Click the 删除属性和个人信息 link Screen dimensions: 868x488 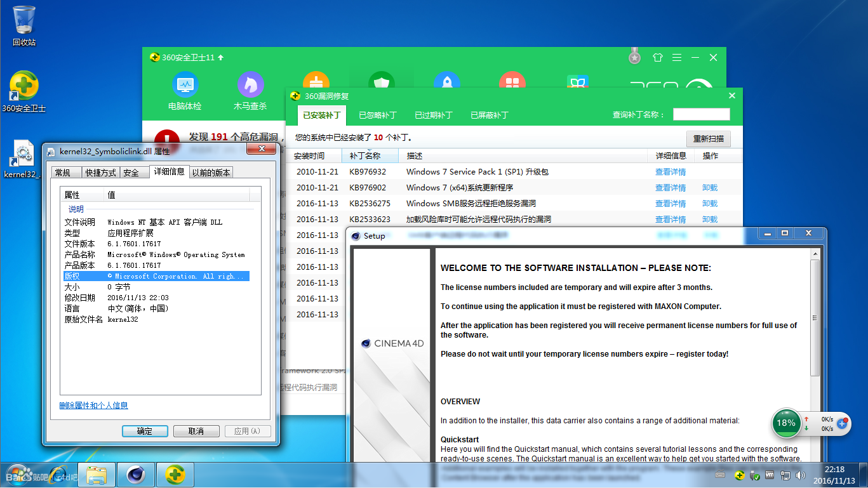point(93,406)
